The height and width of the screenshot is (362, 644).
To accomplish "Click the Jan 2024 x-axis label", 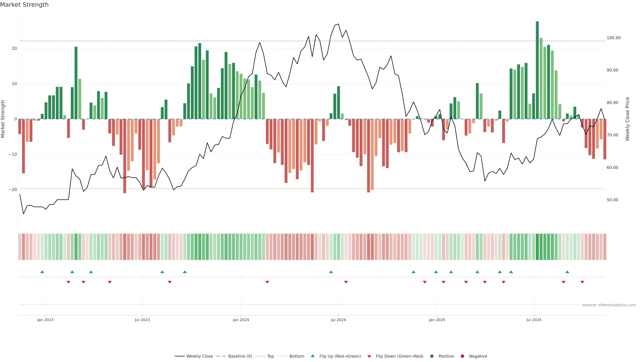I will (x=241, y=320).
